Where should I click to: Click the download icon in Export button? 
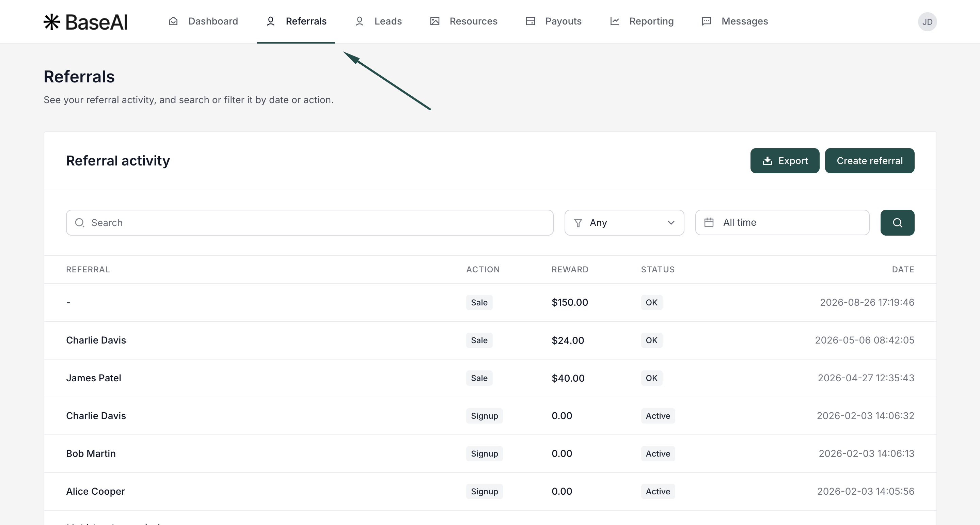pyautogui.click(x=767, y=161)
